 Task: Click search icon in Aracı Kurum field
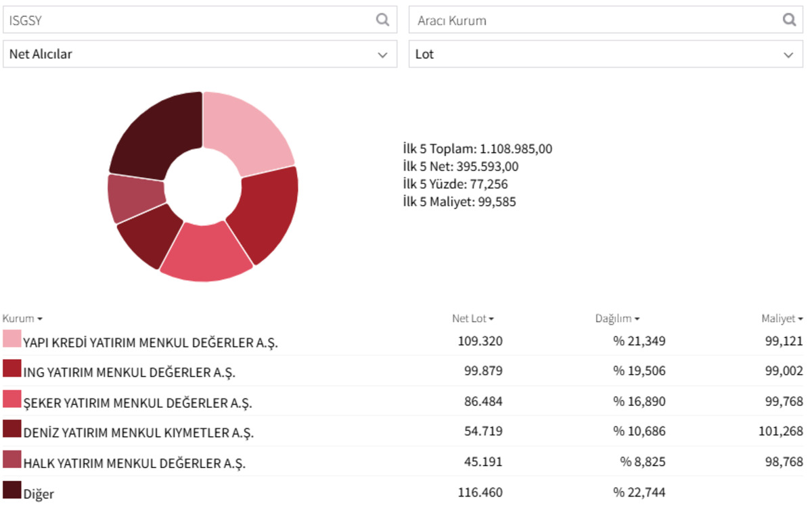[x=789, y=20]
